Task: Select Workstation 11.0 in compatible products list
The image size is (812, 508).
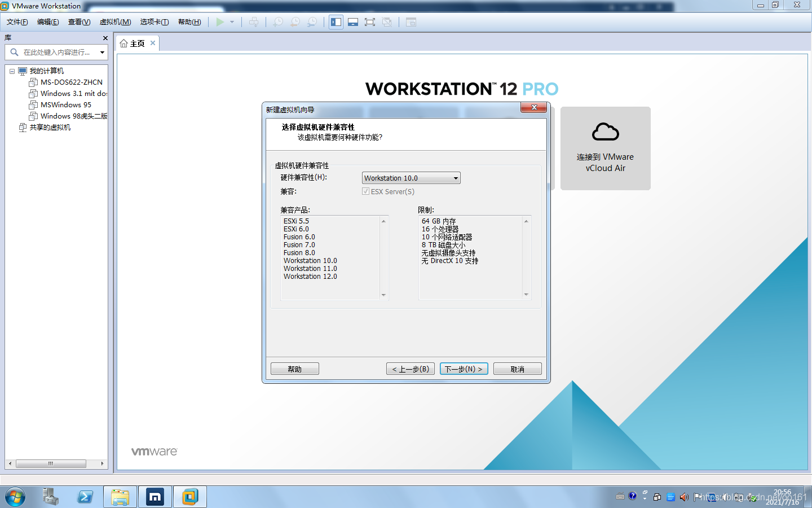Action: coord(310,269)
